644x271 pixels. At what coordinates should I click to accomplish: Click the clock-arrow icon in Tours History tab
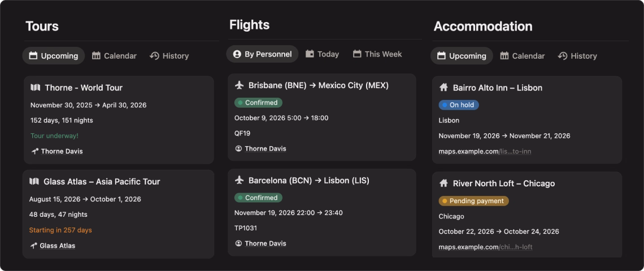tap(154, 56)
